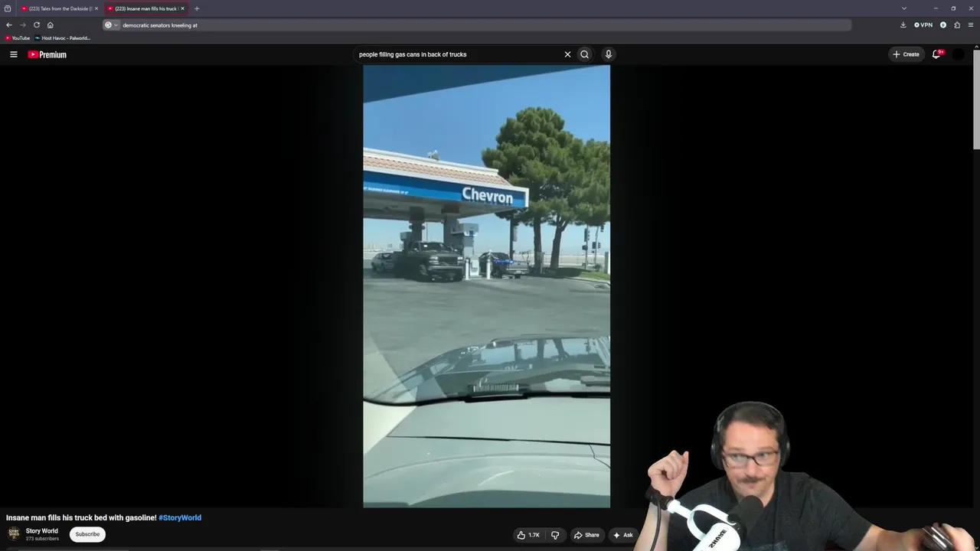The height and width of the screenshot is (551, 980).
Task: Go to the browser home page
Action: point(51,24)
